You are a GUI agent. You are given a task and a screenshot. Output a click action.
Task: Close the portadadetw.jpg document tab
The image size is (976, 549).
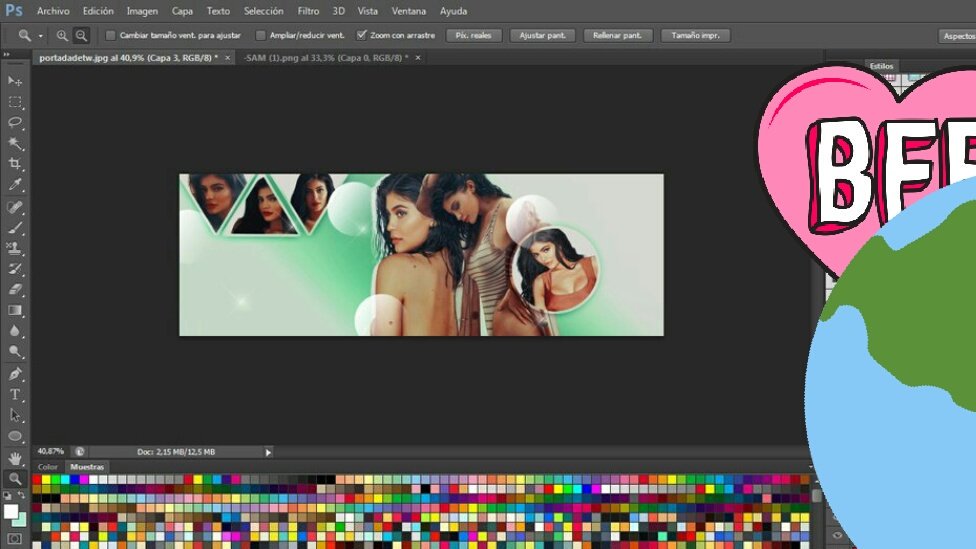[227, 58]
